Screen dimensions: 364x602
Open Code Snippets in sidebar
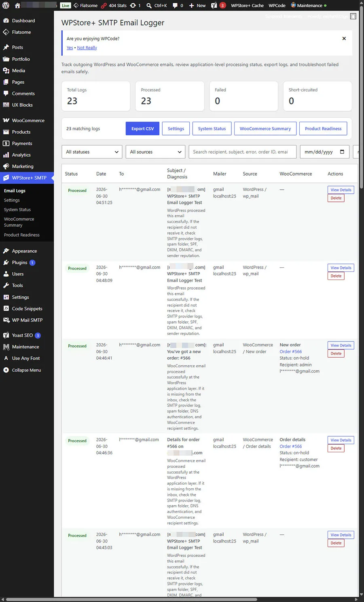coord(27,309)
